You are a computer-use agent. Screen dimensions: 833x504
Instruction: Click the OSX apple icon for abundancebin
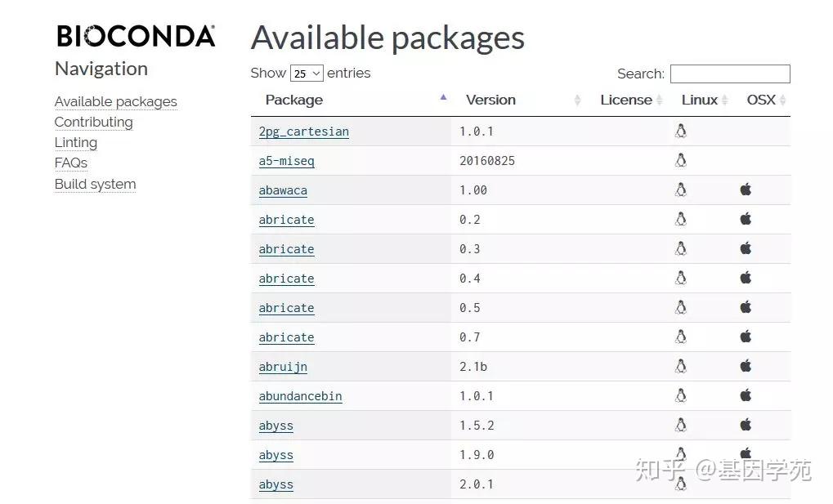746,395
